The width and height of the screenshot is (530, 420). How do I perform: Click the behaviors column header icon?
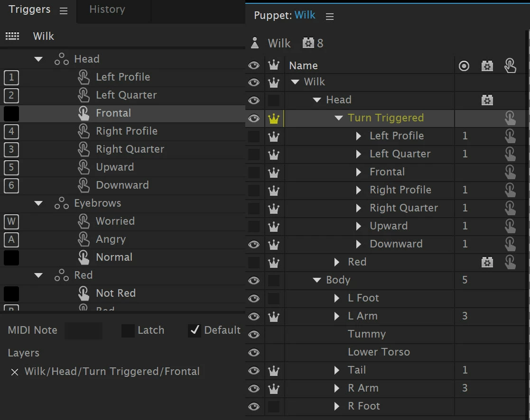pyautogui.click(x=487, y=65)
